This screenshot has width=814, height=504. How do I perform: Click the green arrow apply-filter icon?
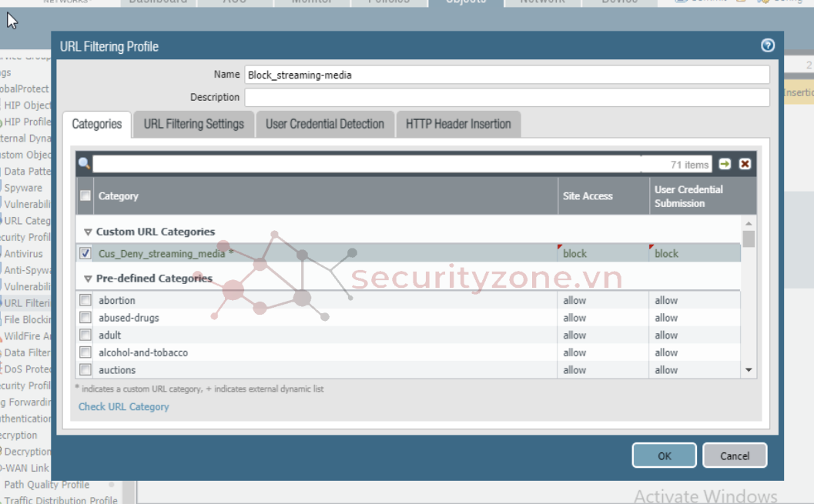coord(725,164)
